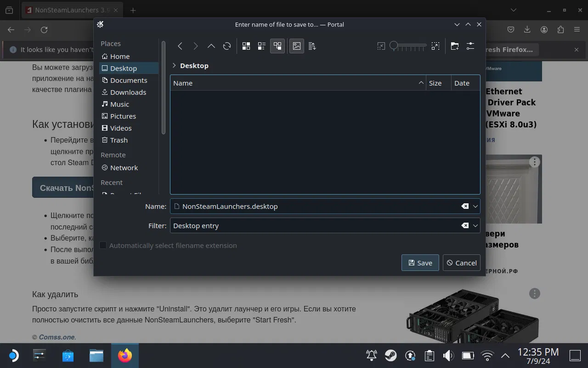This screenshot has width=588, height=368.
Task: Sort files by the Size column
Action: (439, 83)
